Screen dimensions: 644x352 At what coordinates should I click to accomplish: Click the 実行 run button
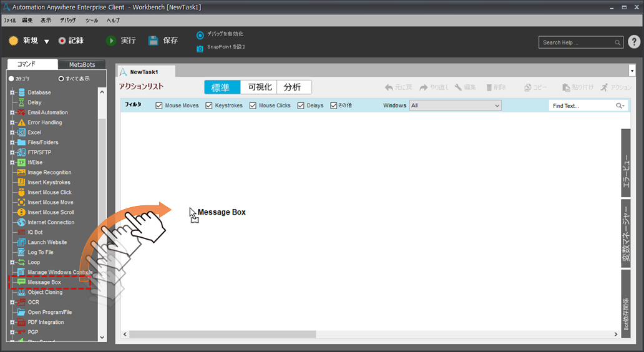click(x=121, y=40)
